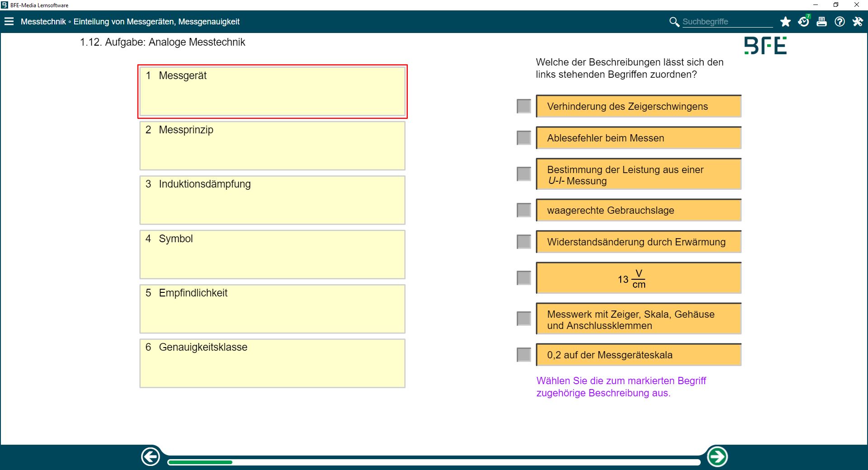Click the magnifying glass search icon
The width and height of the screenshot is (868, 470).
(674, 22)
